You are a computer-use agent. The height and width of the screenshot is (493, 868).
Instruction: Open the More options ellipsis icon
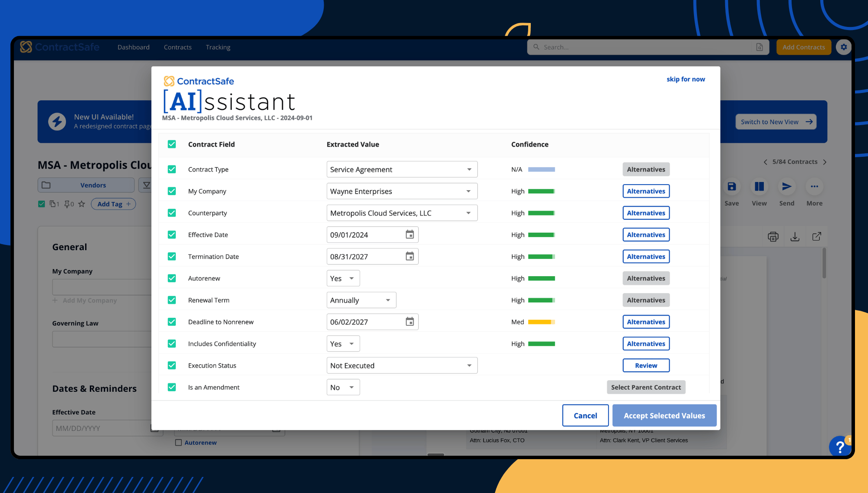pos(814,187)
